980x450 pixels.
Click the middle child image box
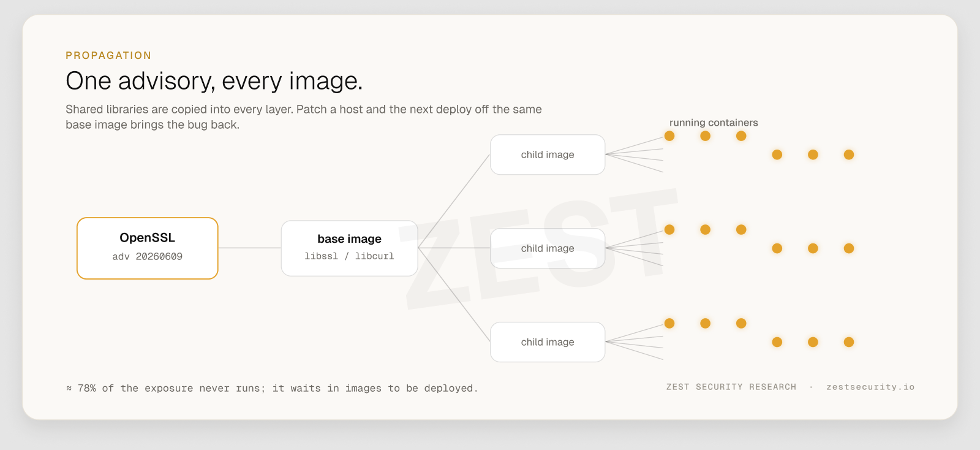coord(548,248)
